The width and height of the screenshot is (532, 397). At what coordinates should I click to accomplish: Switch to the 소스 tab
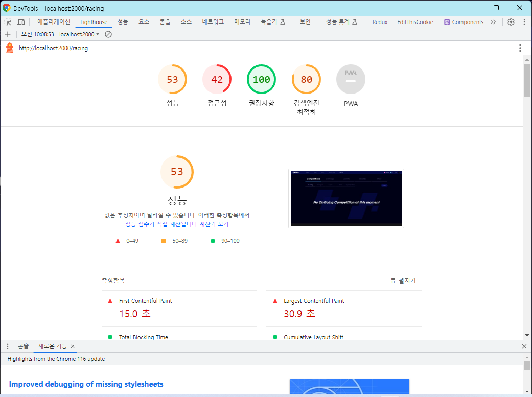tap(186, 22)
